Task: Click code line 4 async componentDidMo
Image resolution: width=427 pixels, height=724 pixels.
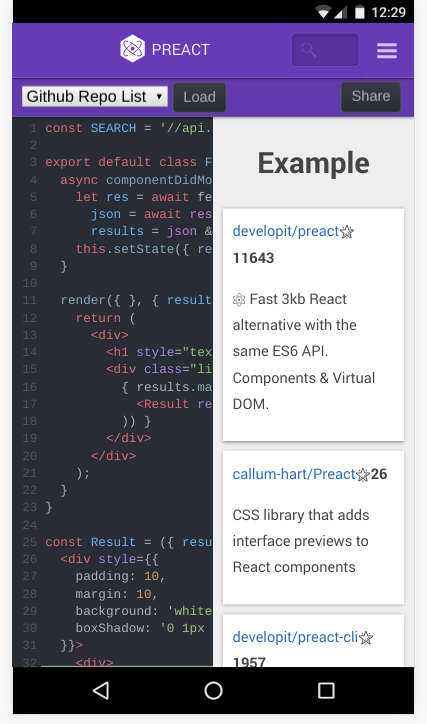Action: pos(136,180)
